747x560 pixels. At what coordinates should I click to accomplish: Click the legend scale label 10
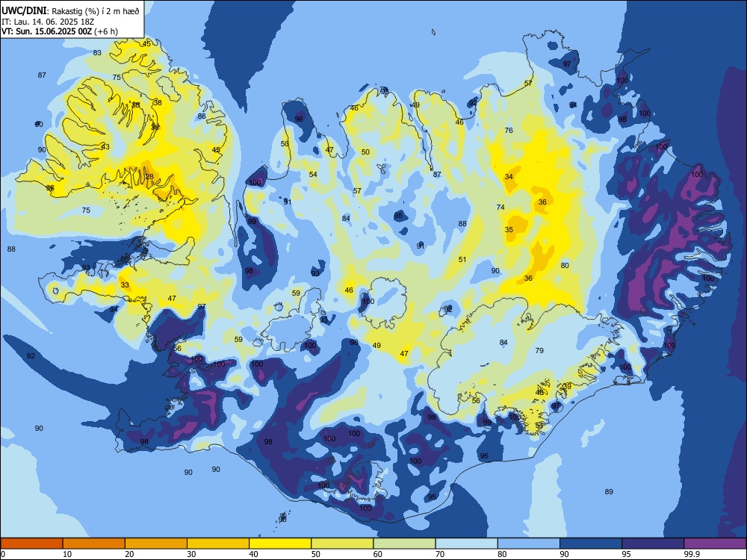tap(68, 554)
